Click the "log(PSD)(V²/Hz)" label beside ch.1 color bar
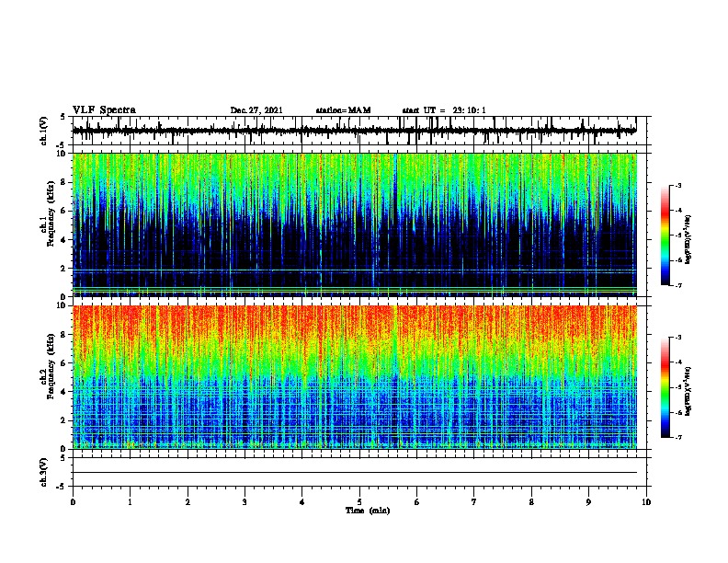 pos(688,239)
